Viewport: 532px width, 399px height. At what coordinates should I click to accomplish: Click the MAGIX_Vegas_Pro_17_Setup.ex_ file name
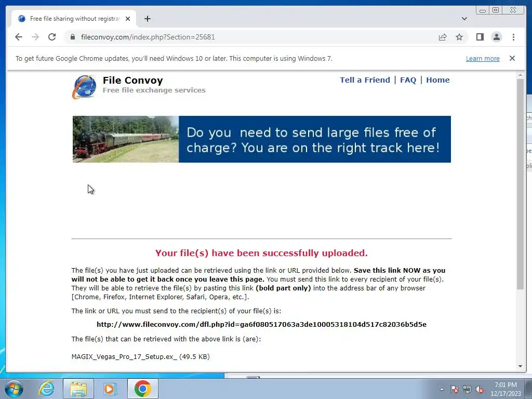pyautogui.click(x=124, y=356)
